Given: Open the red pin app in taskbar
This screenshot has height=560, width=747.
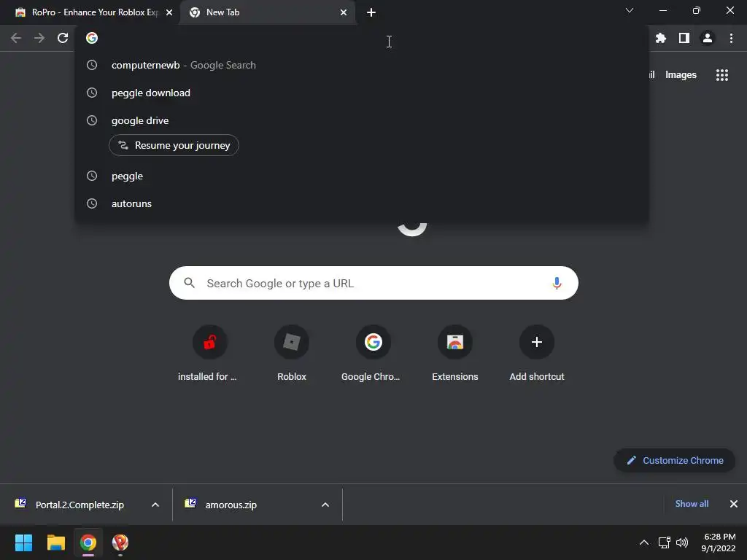Looking at the screenshot, I should point(120,542).
